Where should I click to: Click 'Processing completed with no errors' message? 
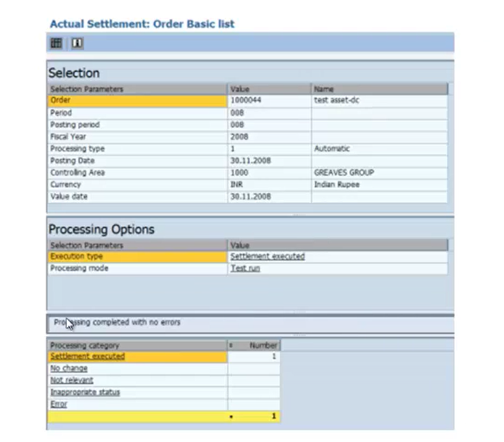117,322
